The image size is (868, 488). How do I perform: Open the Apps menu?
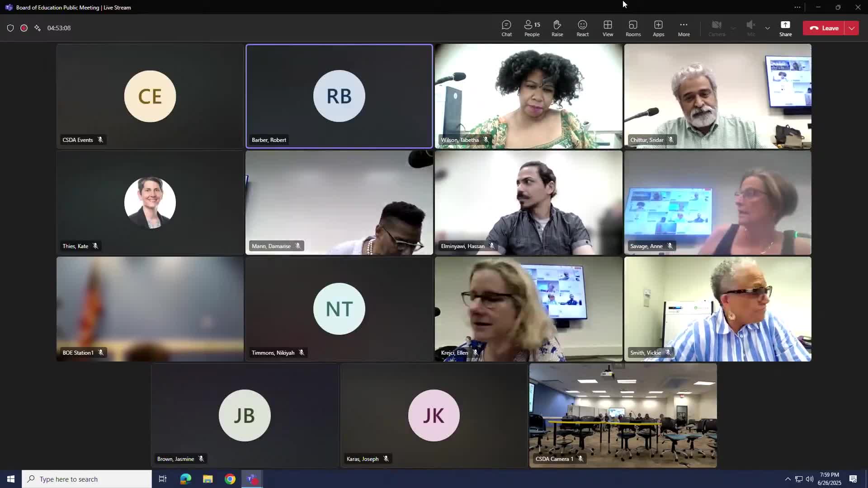tap(658, 28)
